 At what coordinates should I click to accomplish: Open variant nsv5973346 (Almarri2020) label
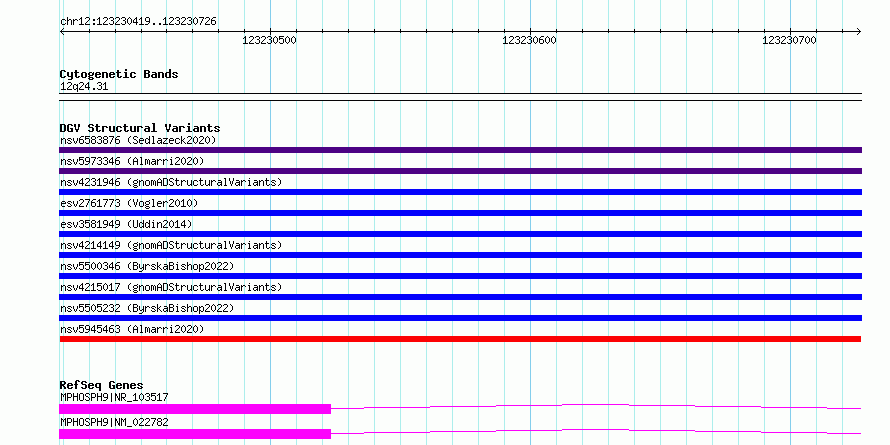tap(132, 161)
